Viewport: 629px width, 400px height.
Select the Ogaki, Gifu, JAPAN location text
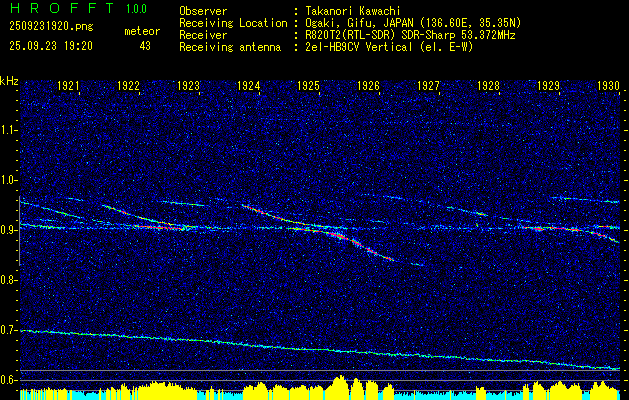tap(413, 23)
